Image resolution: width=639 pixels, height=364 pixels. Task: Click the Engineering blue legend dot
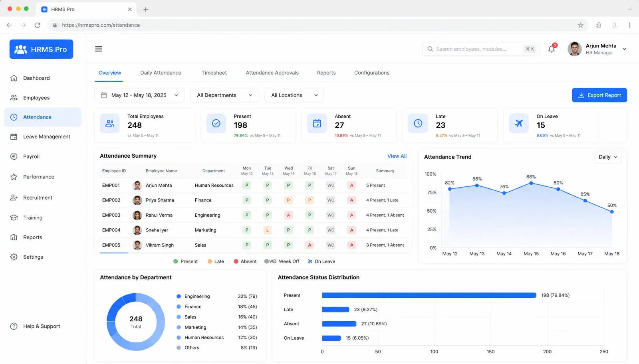pyautogui.click(x=179, y=297)
